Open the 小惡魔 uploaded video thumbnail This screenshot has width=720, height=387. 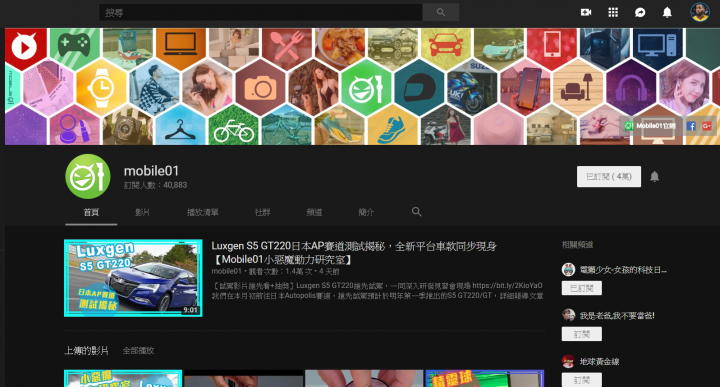pos(123,378)
